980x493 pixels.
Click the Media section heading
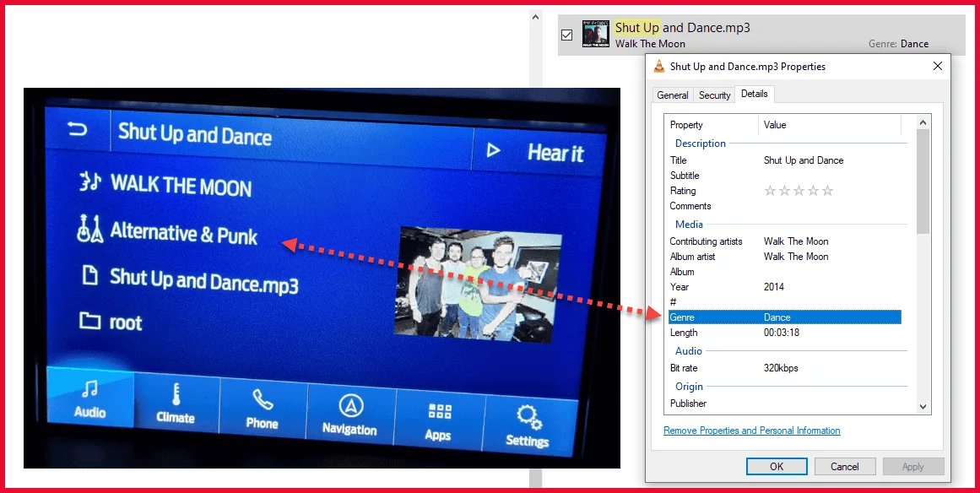pos(689,225)
